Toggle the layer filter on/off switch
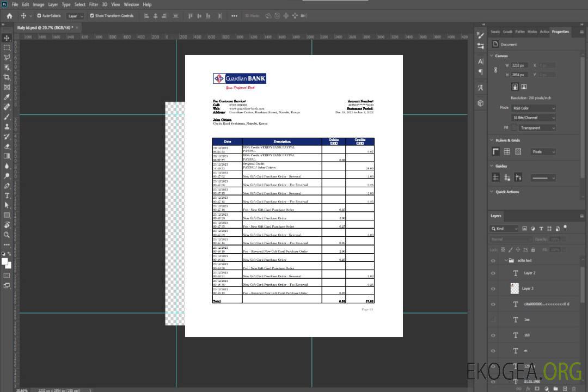The width and height of the screenshot is (588, 392). click(565, 228)
